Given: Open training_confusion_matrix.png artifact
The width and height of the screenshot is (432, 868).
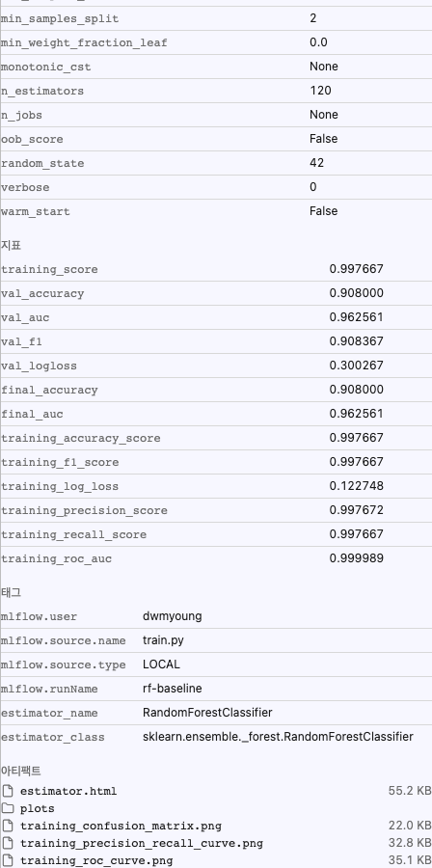Looking at the screenshot, I should 121,826.
